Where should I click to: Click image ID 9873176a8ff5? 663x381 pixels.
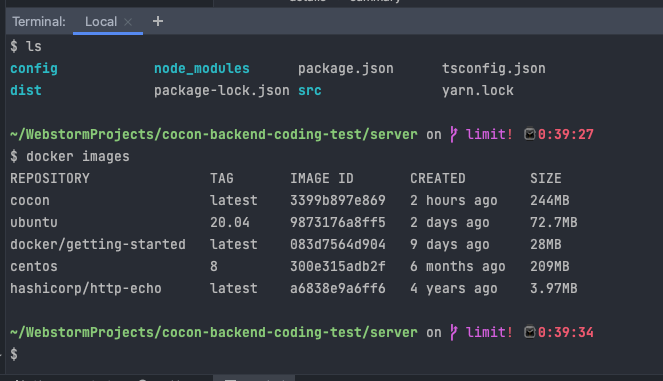point(338,222)
